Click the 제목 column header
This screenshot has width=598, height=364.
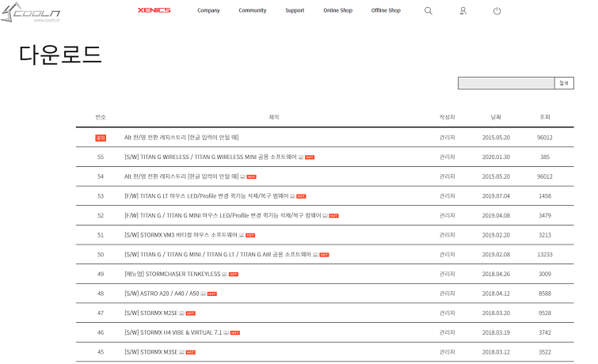pos(274,117)
